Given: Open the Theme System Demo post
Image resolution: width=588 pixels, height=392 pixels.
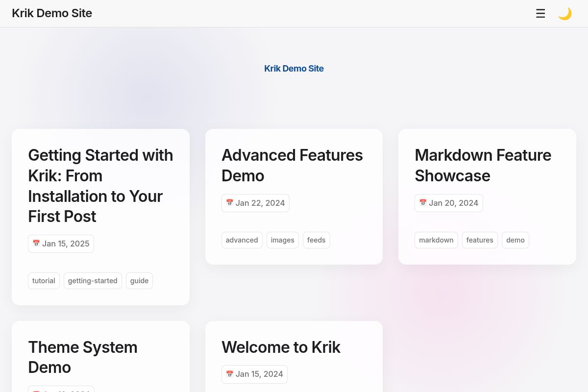Looking at the screenshot, I should (83, 357).
